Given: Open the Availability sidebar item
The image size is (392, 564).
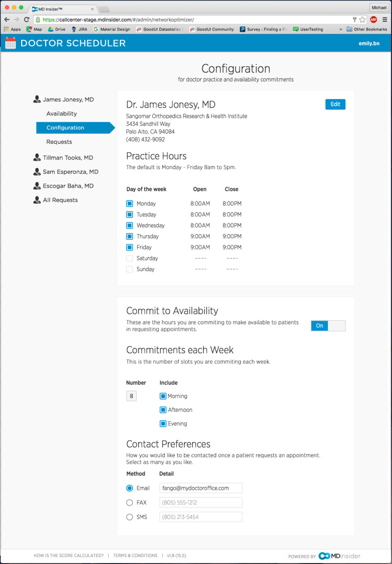Looking at the screenshot, I should coord(62,113).
